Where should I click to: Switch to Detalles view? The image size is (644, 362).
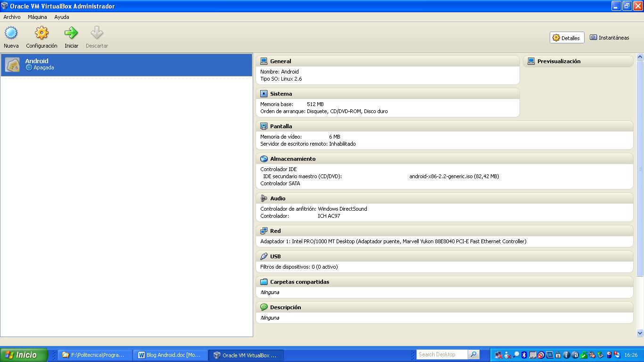click(x=567, y=38)
